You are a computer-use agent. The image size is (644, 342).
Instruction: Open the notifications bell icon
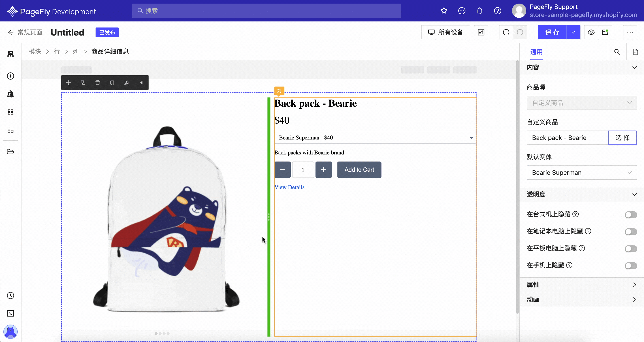coord(480,11)
